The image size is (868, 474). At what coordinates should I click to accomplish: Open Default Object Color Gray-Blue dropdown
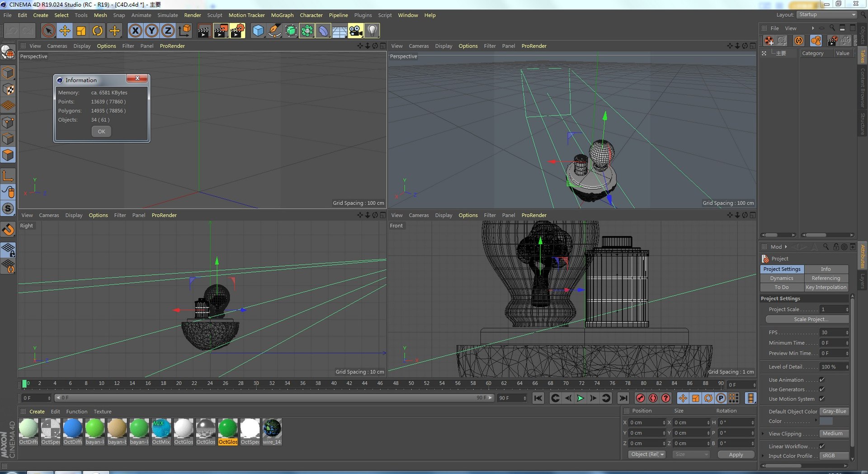point(834,412)
